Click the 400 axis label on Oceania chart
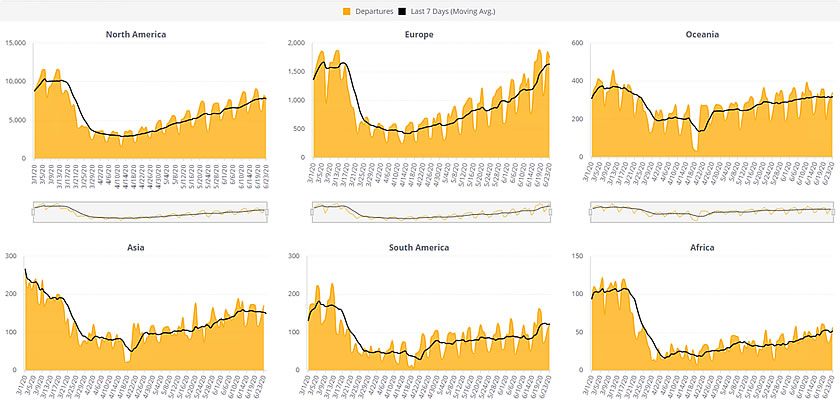The image size is (840, 406). point(579,81)
